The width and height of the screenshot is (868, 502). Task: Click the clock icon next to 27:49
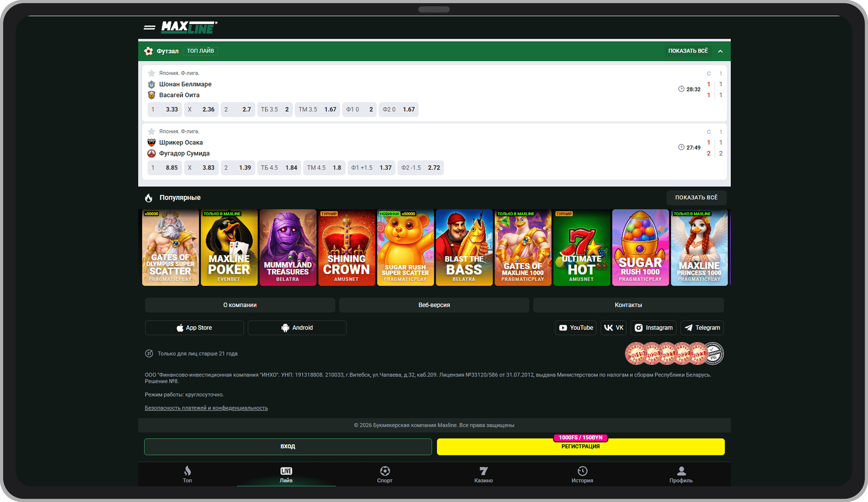(681, 147)
